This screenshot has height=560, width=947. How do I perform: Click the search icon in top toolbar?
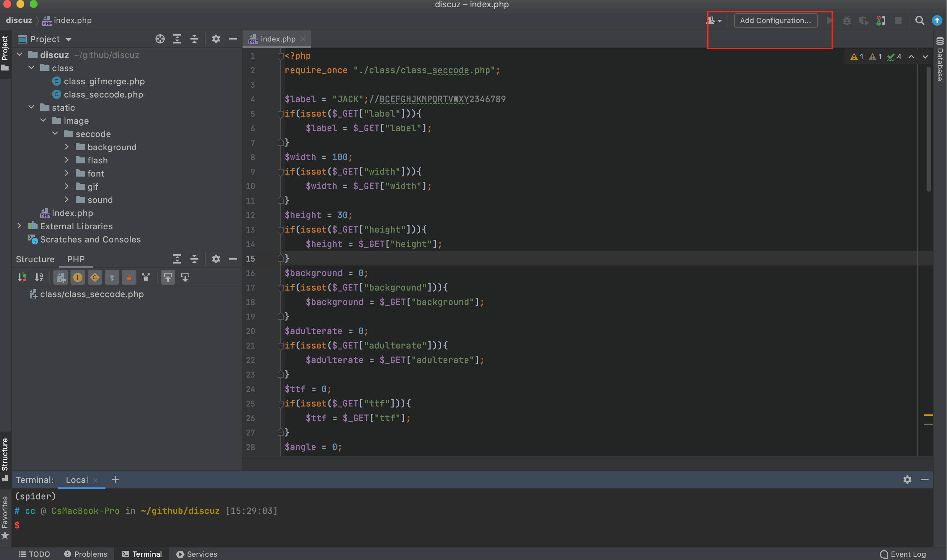pyautogui.click(x=920, y=19)
